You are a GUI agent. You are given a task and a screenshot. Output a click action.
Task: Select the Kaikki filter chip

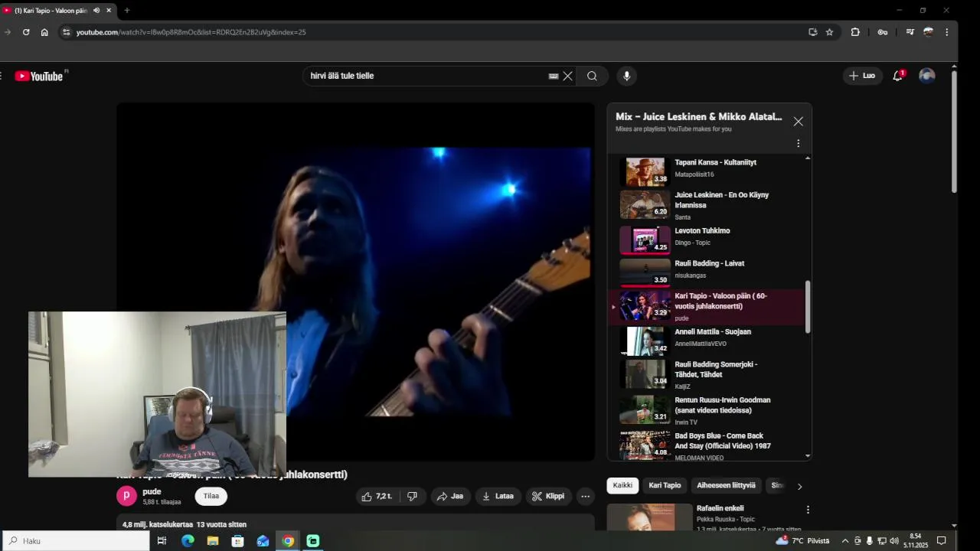[x=622, y=485]
